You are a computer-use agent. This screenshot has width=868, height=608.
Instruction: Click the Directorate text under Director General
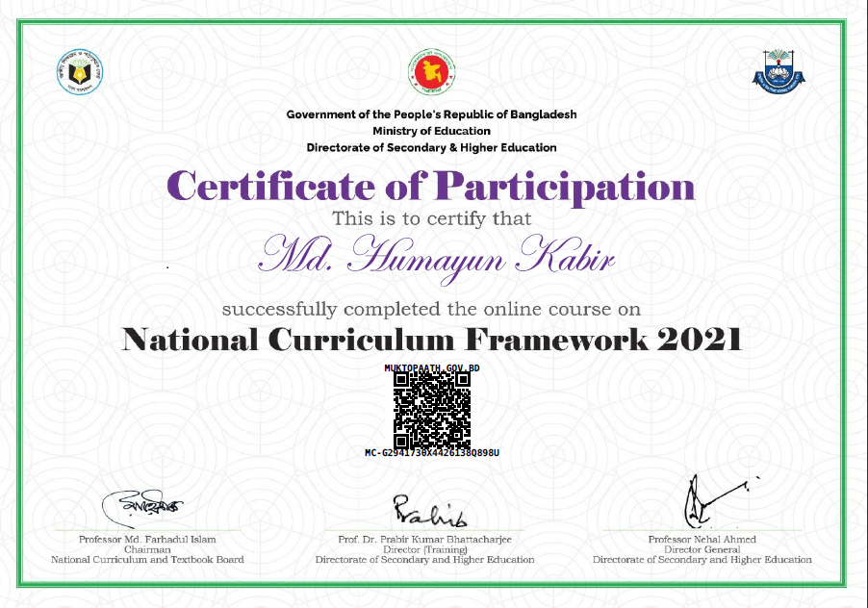tap(702, 559)
